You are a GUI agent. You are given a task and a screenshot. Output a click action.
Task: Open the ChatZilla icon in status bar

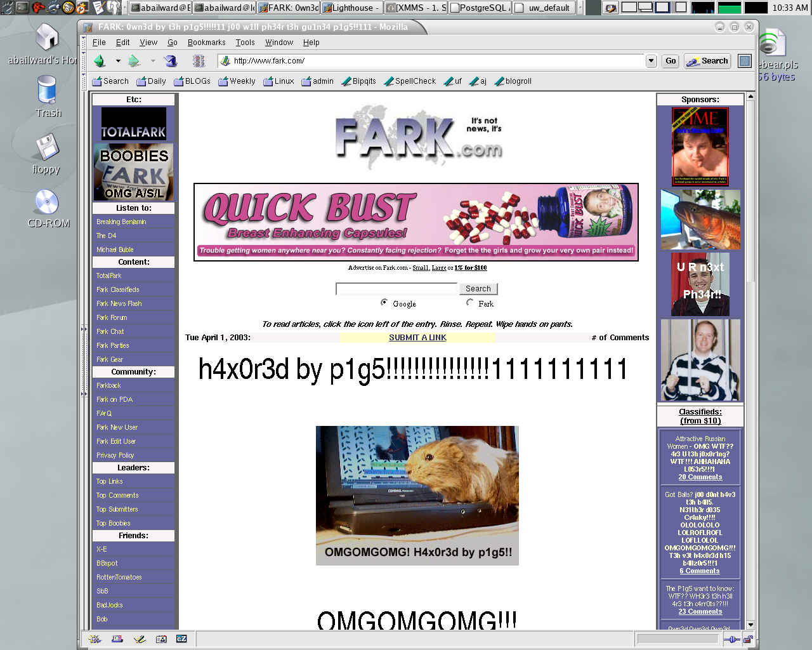point(181,639)
